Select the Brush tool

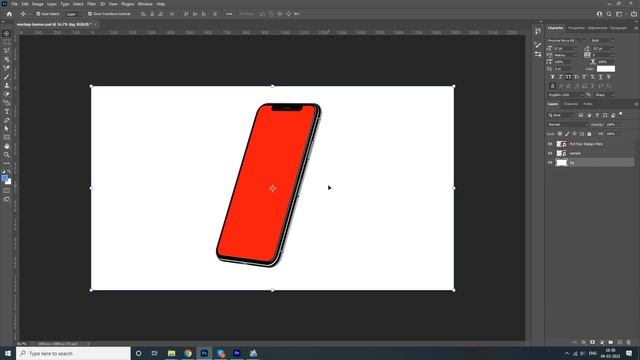tap(7, 77)
